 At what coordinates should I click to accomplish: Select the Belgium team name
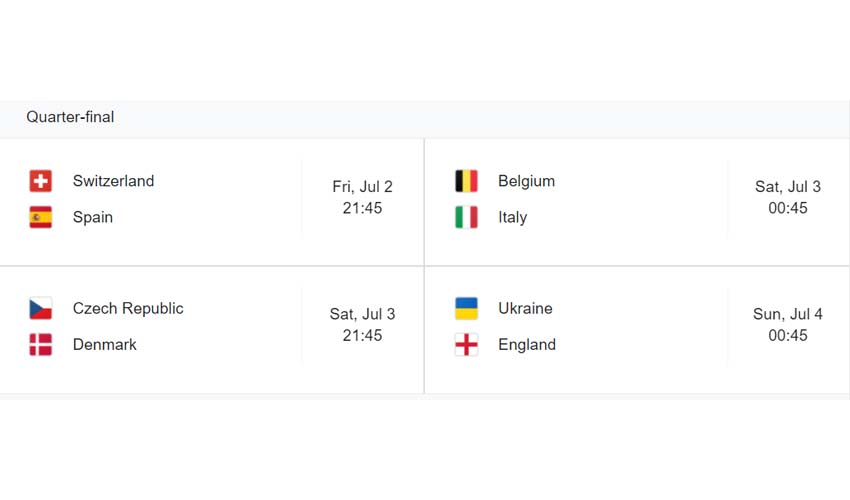tap(526, 181)
